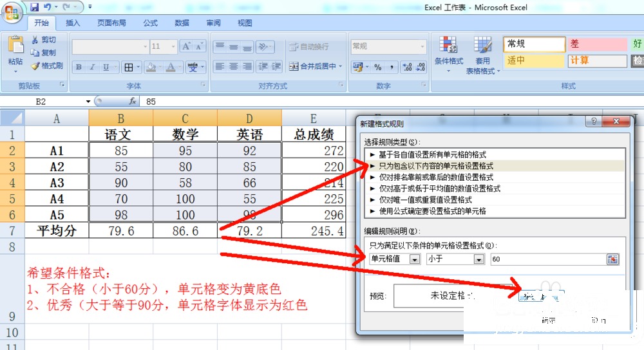Decrease decimal places
Viewport: 644px width, 350px height.
(x=421, y=67)
